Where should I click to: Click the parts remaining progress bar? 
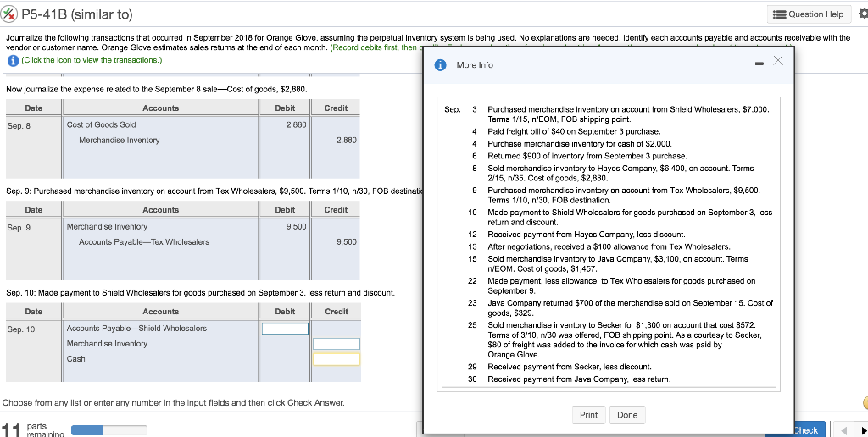tap(109, 430)
